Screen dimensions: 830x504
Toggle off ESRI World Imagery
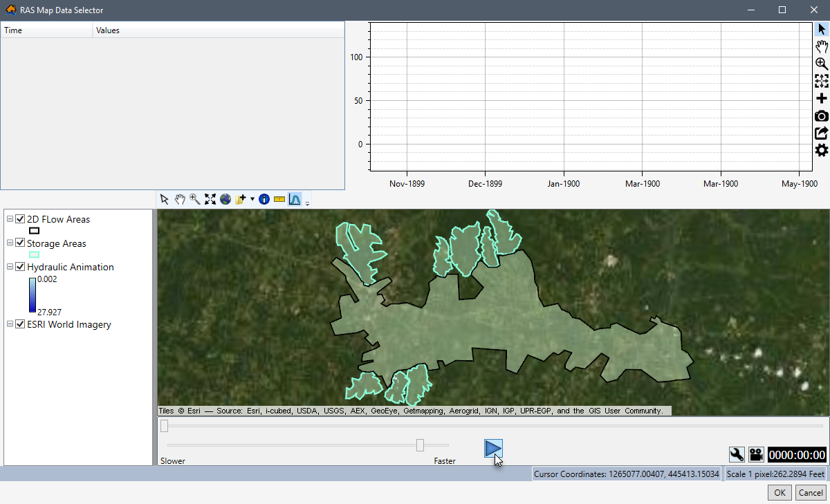[19, 324]
